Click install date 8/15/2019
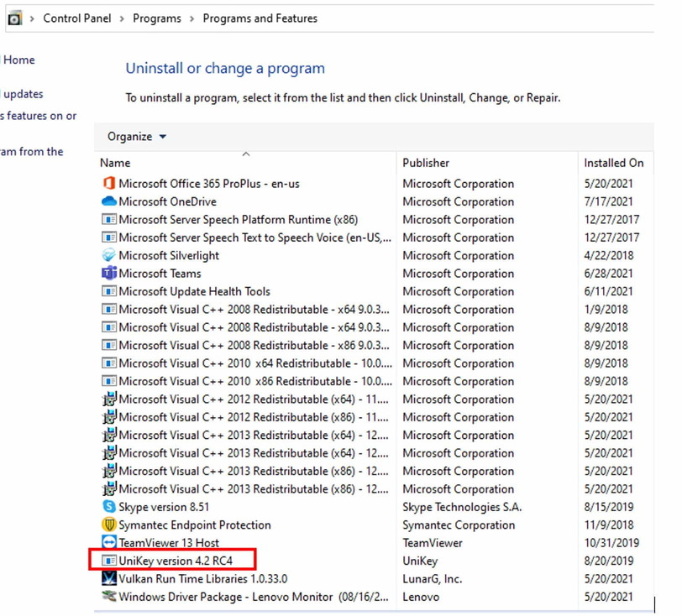The width and height of the screenshot is (682, 616). [608, 507]
